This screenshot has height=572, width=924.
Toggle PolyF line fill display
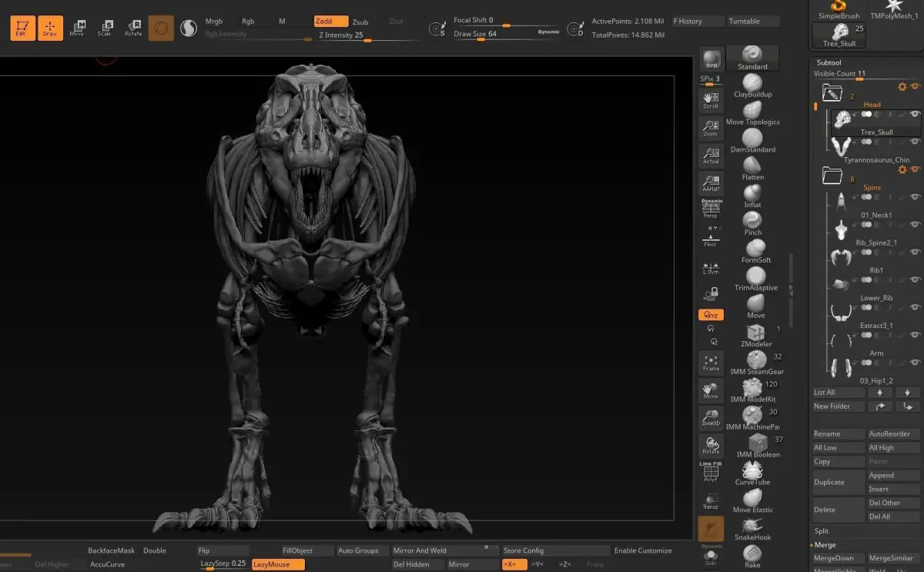coord(711,473)
